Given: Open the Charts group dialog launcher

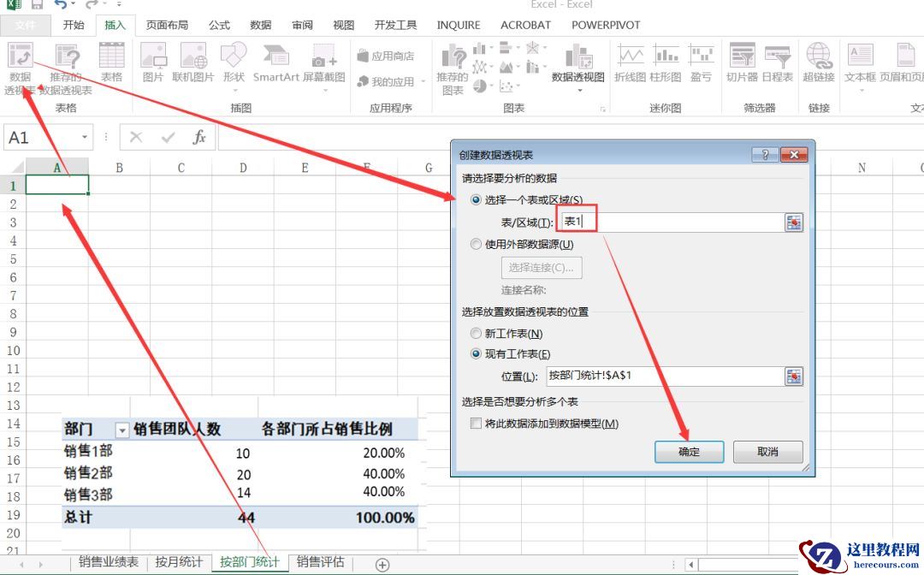Looking at the screenshot, I should [x=602, y=109].
